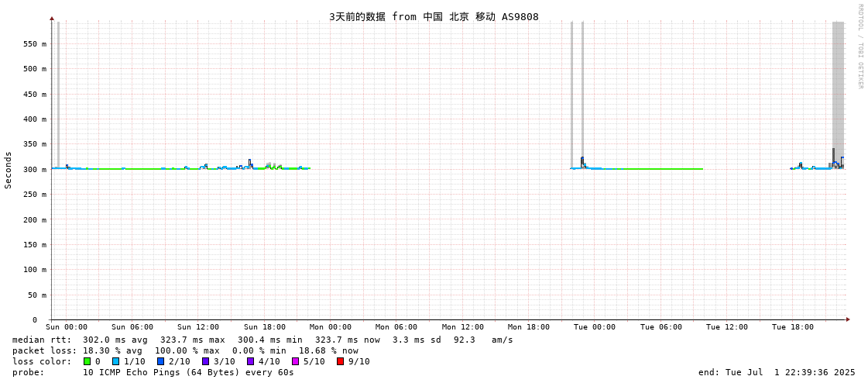Click the '50 m' y-axis tick label
868x383 pixels.
(38, 295)
